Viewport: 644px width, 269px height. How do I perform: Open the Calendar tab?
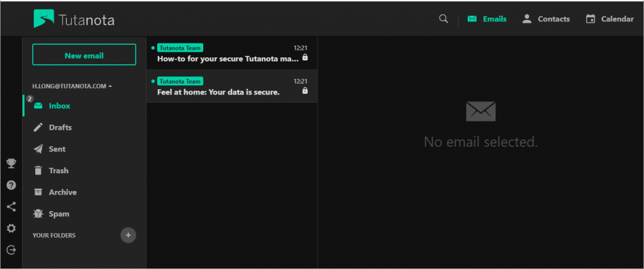point(610,19)
